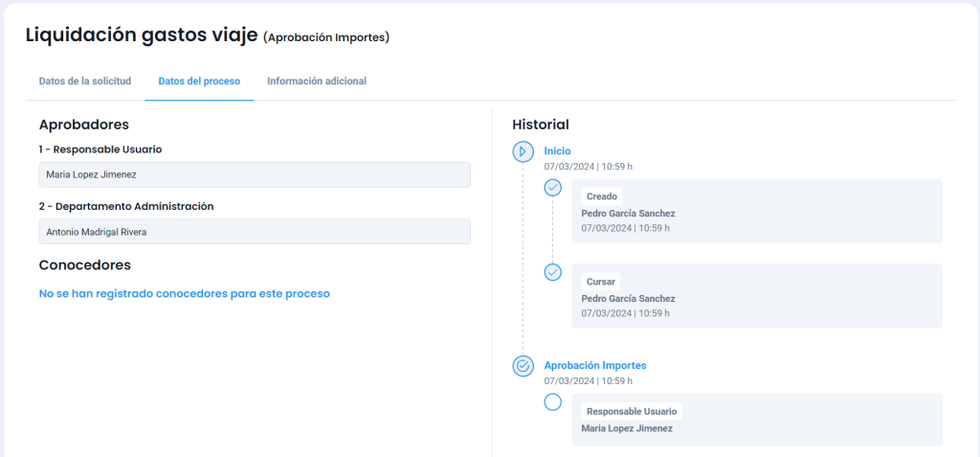Click the checkmark icon beside Cursar

pyautogui.click(x=552, y=272)
